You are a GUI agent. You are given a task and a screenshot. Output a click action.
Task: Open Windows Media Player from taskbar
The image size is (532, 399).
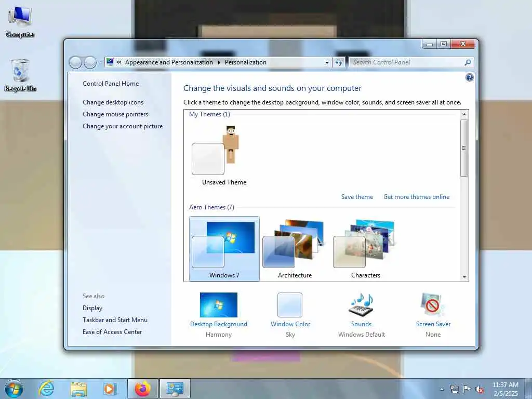tap(110, 389)
